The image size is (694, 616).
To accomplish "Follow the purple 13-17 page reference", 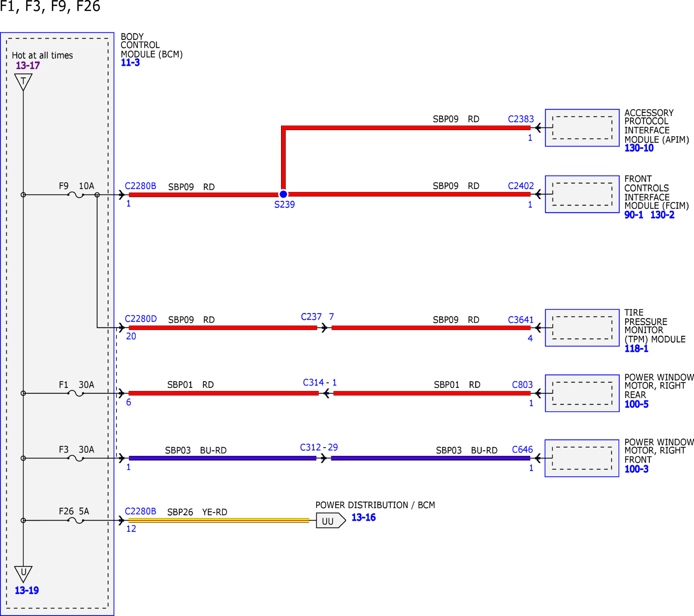I will (x=28, y=65).
